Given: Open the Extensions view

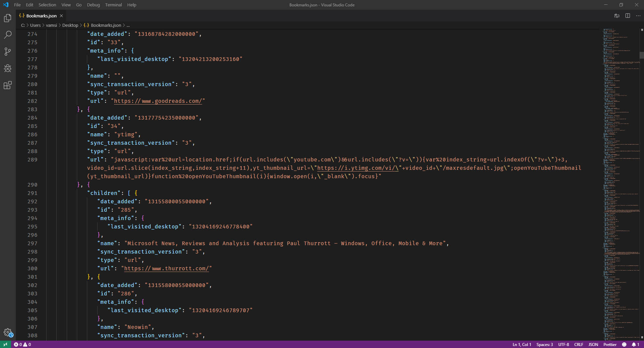Looking at the screenshot, I should pos(7,85).
